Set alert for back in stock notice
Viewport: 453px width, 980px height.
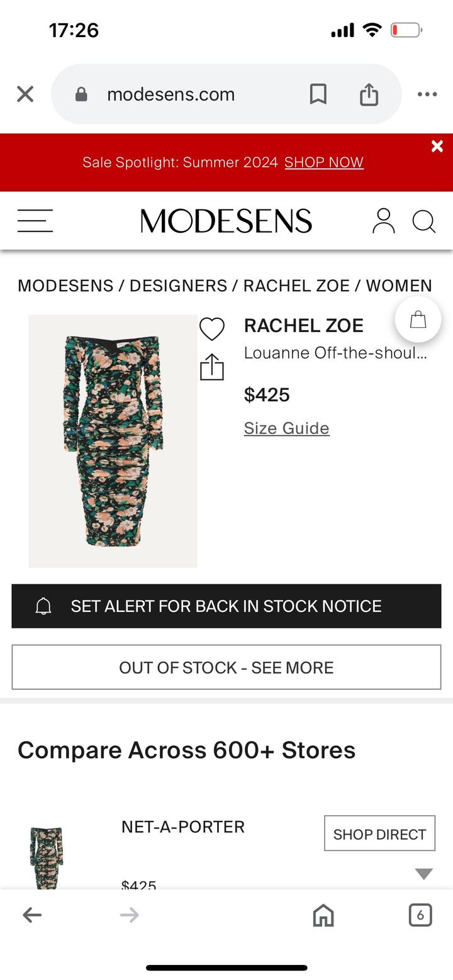pyautogui.click(x=226, y=606)
